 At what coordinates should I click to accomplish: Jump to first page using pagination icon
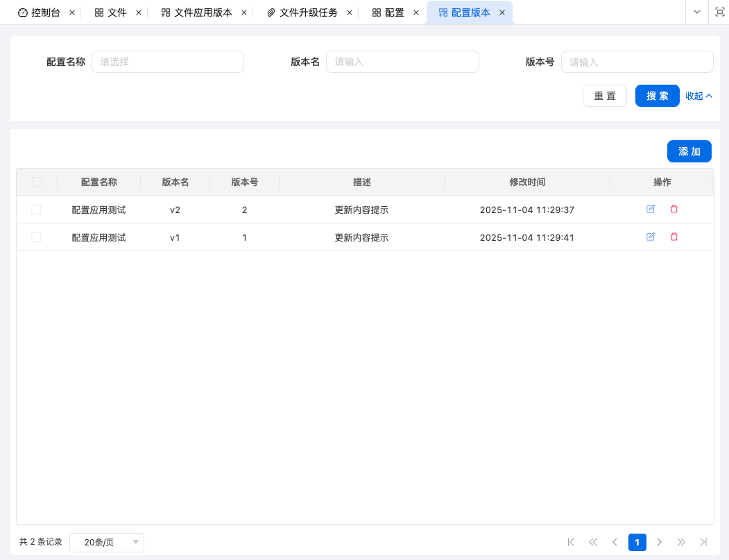tap(571, 542)
